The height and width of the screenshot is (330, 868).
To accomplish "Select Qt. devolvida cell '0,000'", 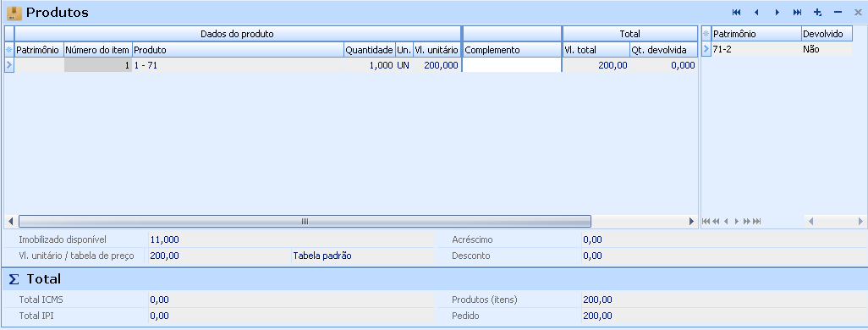I will (664, 65).
